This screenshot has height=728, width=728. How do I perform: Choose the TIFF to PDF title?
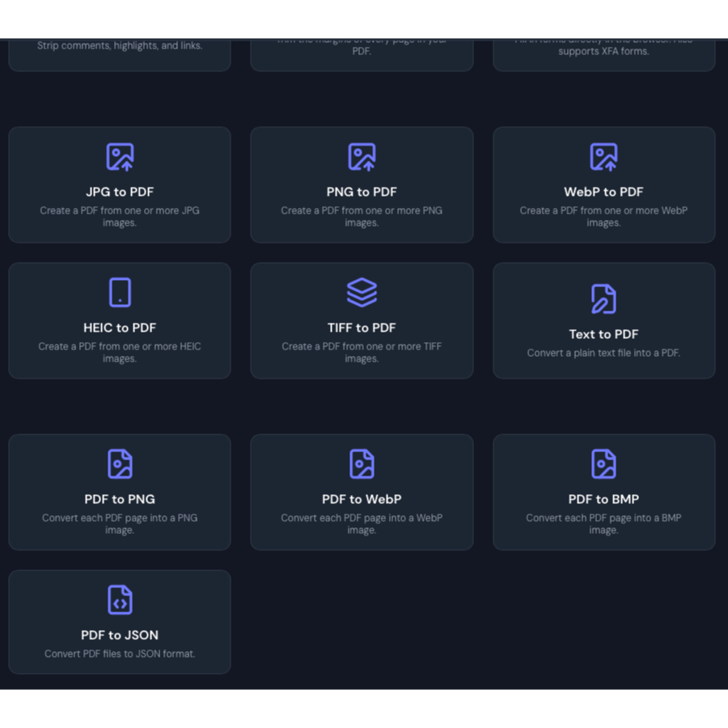pos(362,328)
